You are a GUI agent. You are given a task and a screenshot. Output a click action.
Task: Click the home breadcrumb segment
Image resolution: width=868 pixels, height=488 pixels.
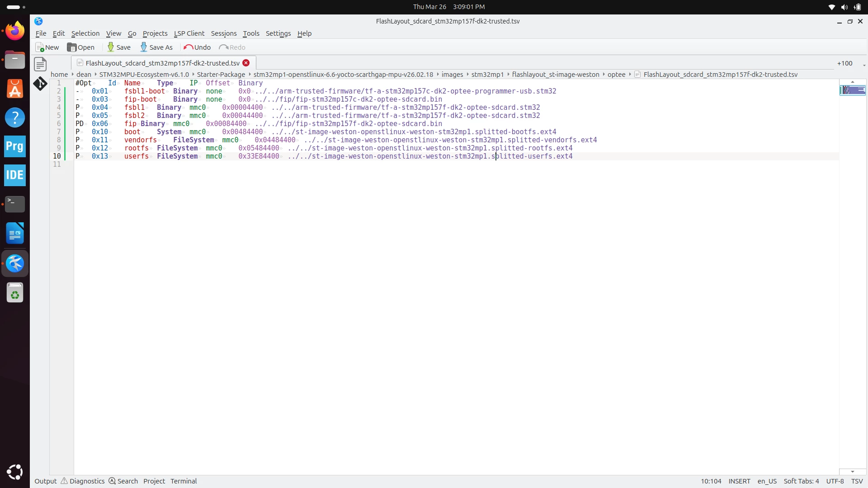point(59,75)
